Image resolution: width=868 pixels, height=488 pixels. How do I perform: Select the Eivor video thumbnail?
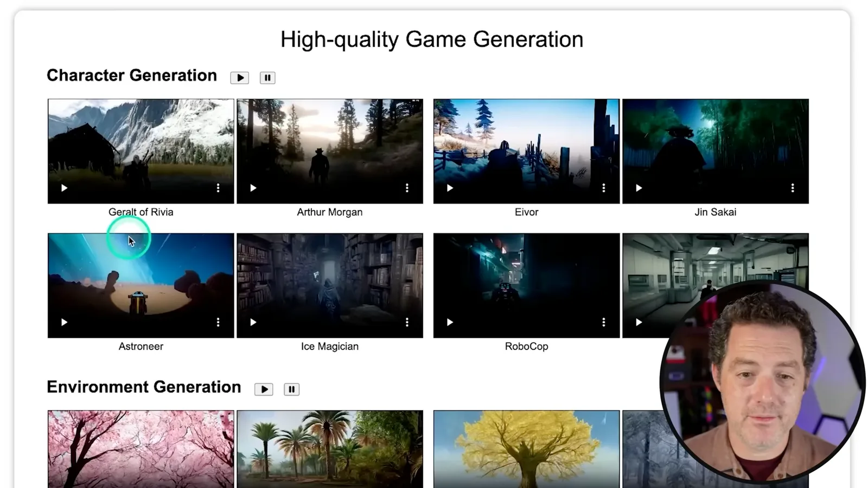(527, 151)
